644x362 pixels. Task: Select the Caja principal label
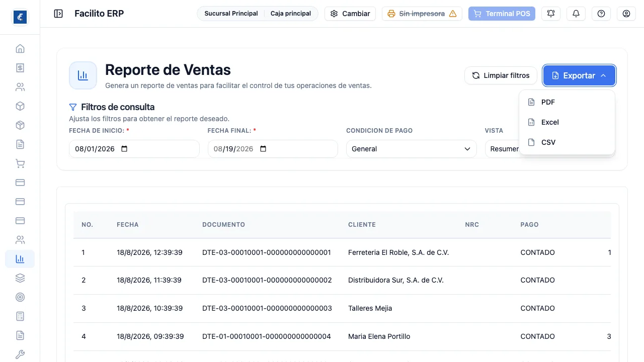[x=291, y=14]
